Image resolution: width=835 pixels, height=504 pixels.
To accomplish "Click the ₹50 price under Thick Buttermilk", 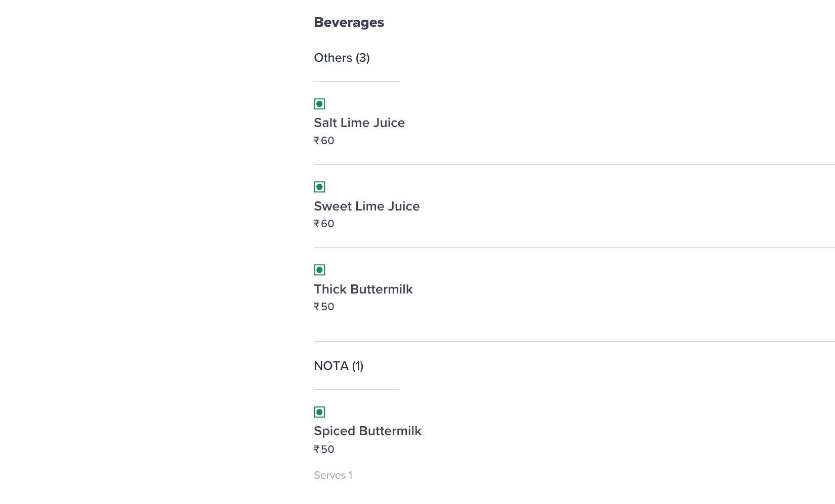I will coord(324,307).
